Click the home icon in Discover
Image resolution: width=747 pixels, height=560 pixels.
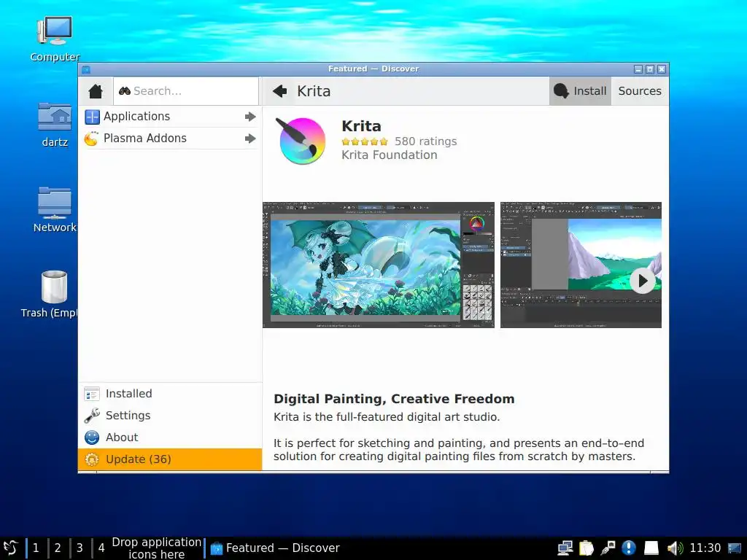96,91
